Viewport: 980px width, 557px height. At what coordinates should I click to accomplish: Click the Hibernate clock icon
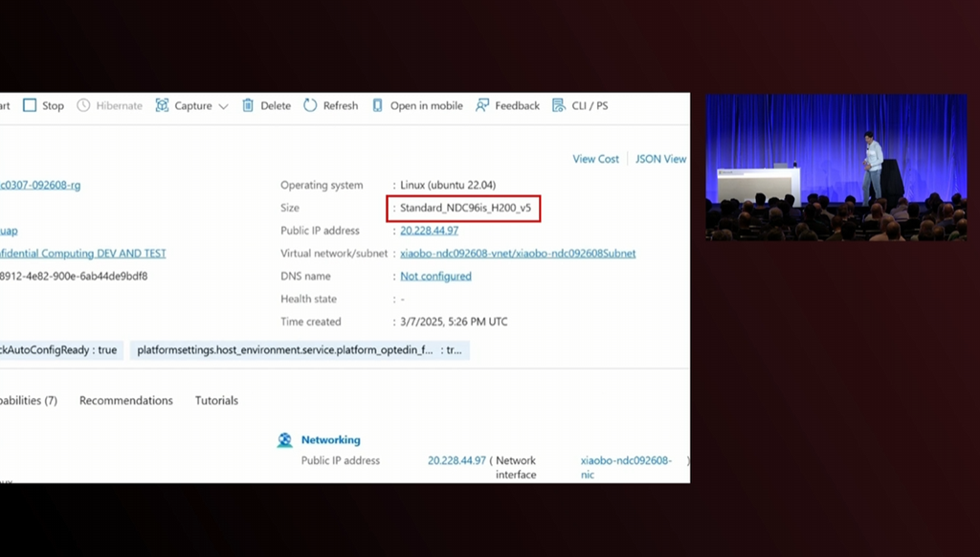[x=83, y=105]
